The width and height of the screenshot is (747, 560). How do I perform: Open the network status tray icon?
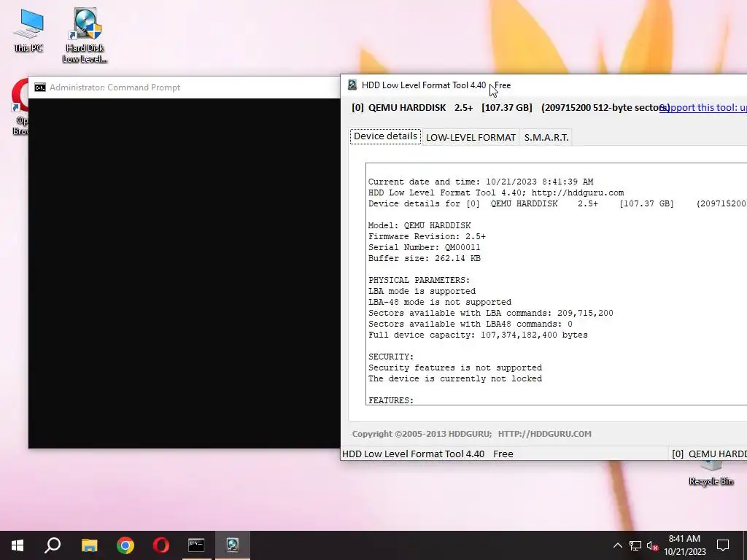coord(635,545)
